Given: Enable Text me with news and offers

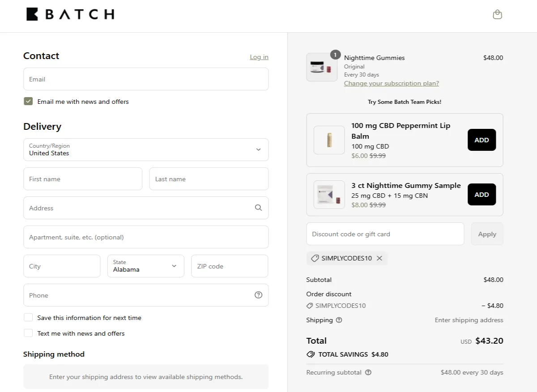Looking at the screenshot, I should pos(28,333).
